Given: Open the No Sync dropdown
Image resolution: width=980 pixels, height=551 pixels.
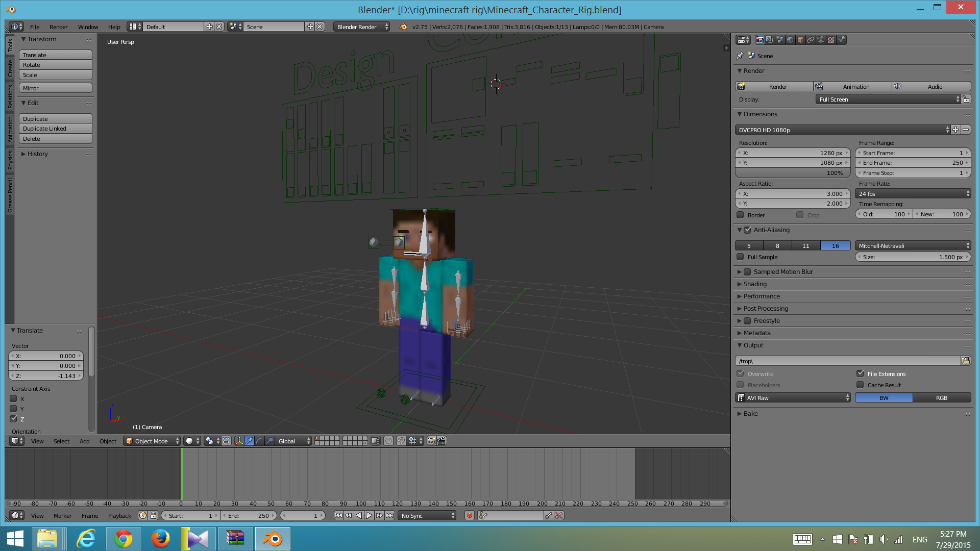Looking at the screenshot, I should click(427, 515).
